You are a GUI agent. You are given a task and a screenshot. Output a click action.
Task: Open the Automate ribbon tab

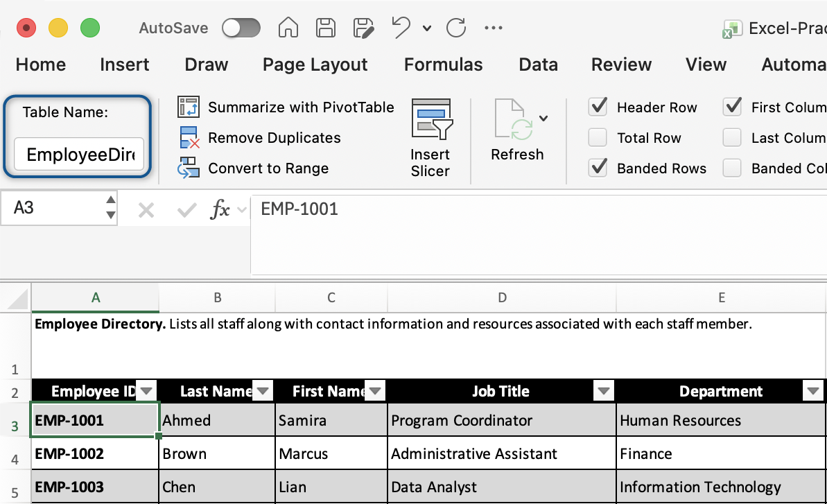(794, 64)
